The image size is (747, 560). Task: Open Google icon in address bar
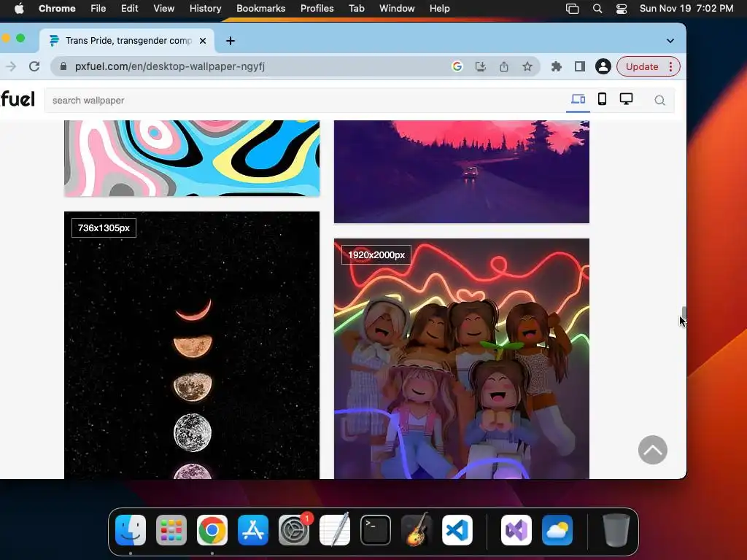pos(457,66)
